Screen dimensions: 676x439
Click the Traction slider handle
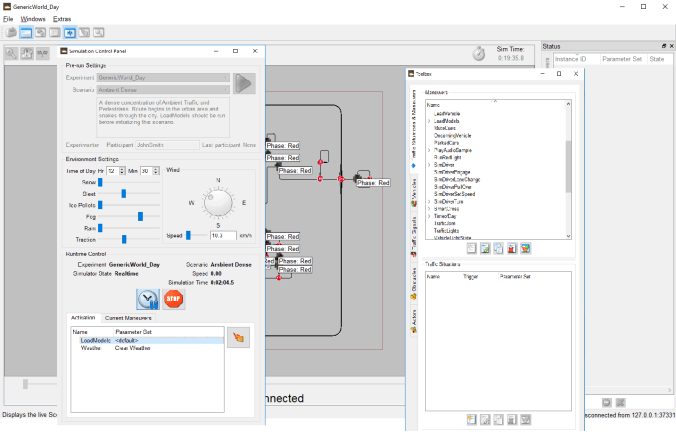(124, 239)
